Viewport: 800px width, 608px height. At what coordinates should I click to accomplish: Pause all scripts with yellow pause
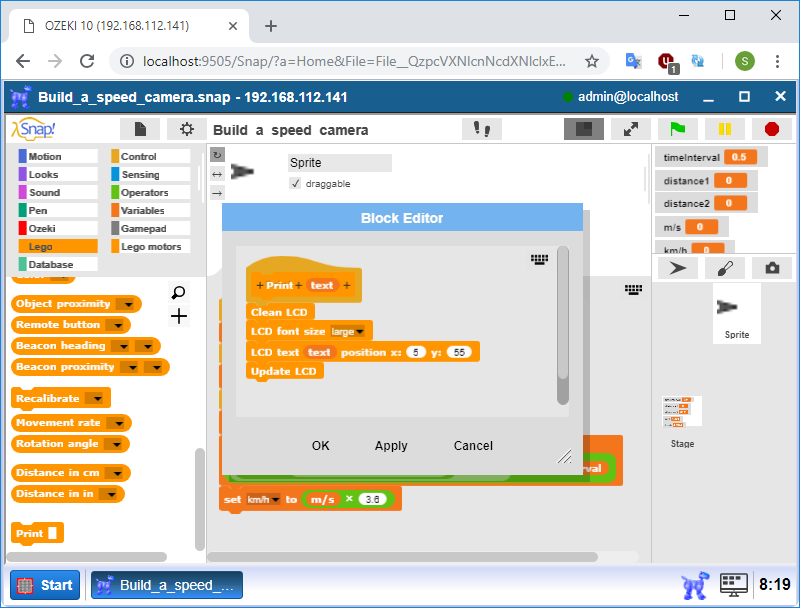(x=724, y=129)
